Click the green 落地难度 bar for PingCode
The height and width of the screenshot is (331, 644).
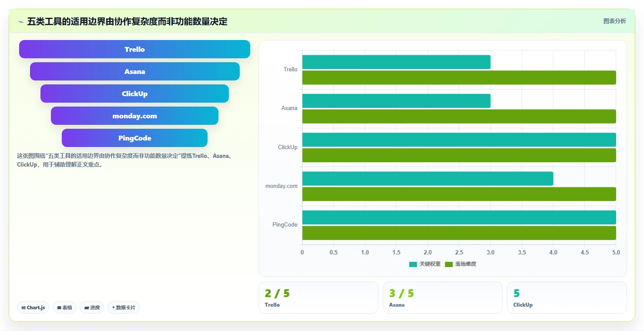click(459, 233)
